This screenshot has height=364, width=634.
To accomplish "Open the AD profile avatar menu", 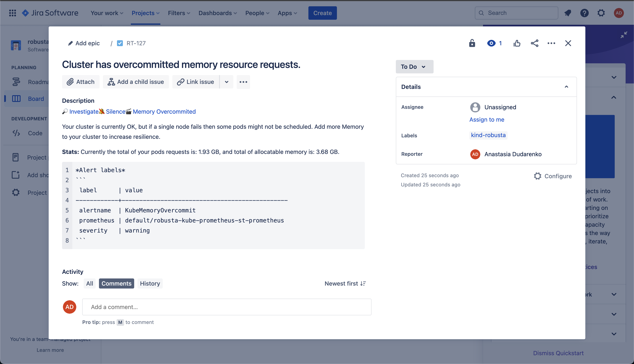I will (x=619, y=13).
